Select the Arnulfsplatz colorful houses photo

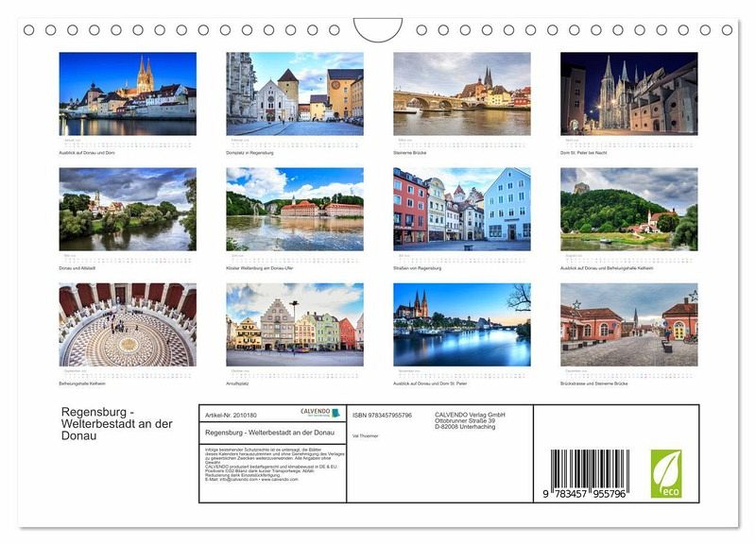pyautogui.click(x=294, y=324)
